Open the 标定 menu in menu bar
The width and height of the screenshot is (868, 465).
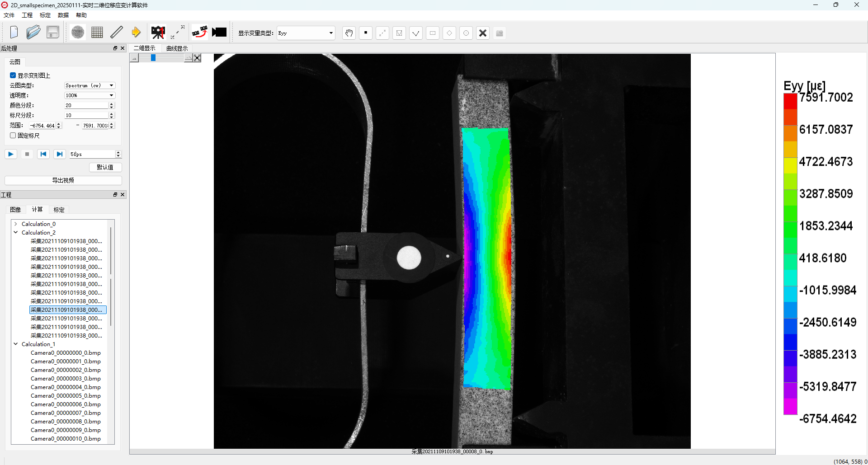pos(45,15)
